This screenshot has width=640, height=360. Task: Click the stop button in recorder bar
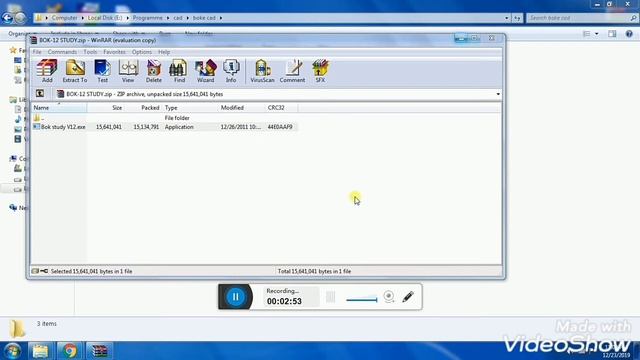[331, 297]
